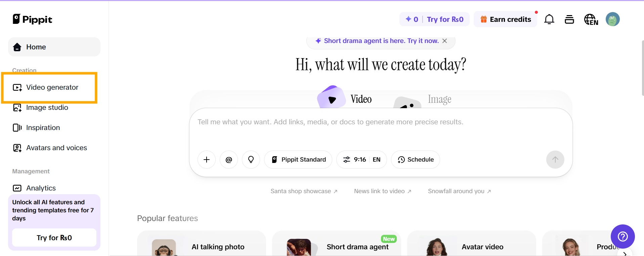The height and width of the screenshot is (256, 644).
Task: Open the stacked layers icon in header
Action: pos(569,19)
